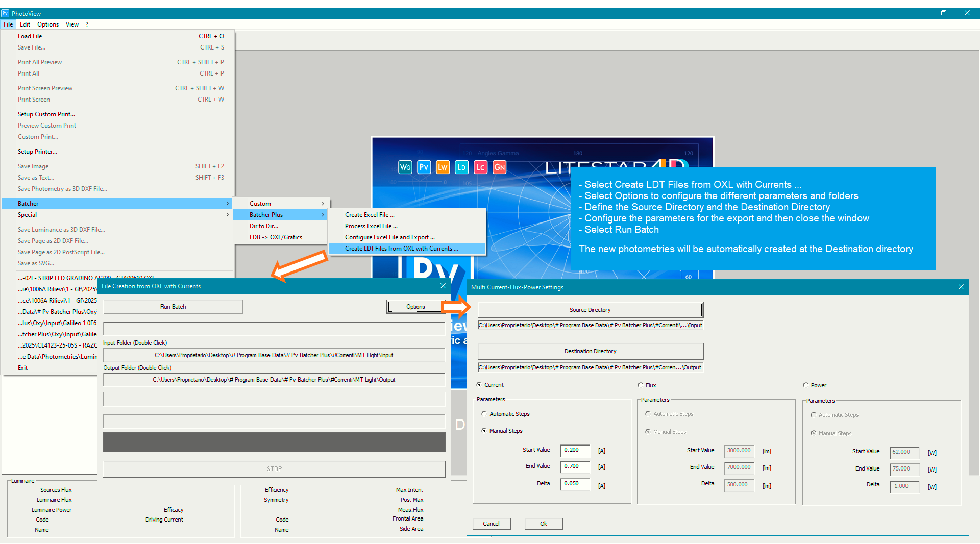This screenshot has height=544, width=980.
Task: Choose Automatic Steps under Power parameters
Action: coord(813,415)
